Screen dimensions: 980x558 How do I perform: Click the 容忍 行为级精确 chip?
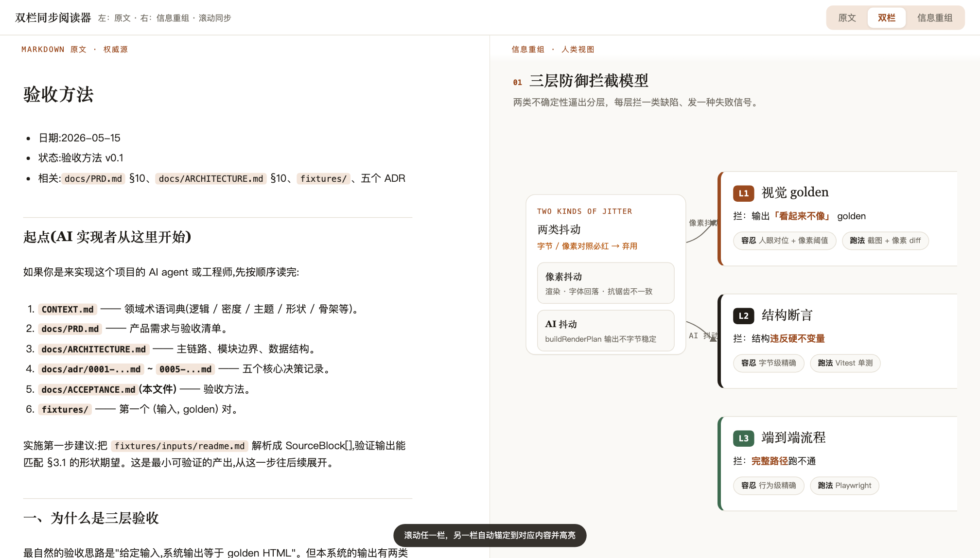769,486
